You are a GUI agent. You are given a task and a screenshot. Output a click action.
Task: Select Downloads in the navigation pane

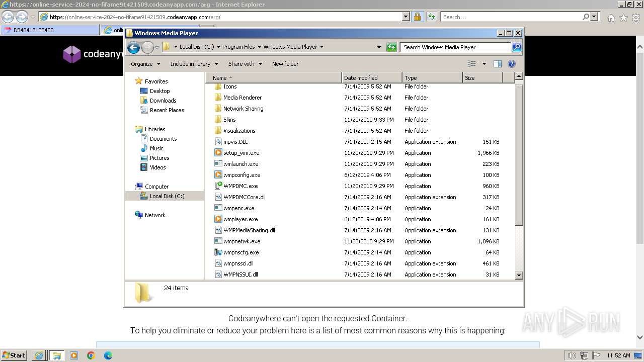pyautogui.click(x=163, y=101)
